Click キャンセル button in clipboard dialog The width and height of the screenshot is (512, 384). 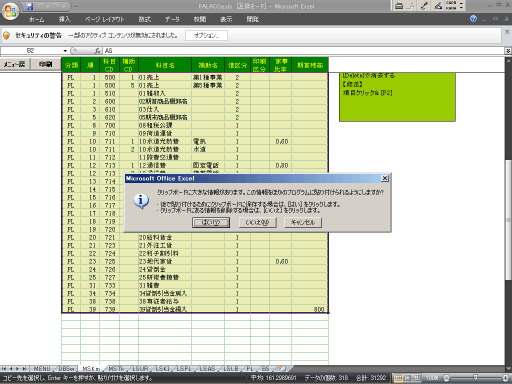tap(303, 222)
